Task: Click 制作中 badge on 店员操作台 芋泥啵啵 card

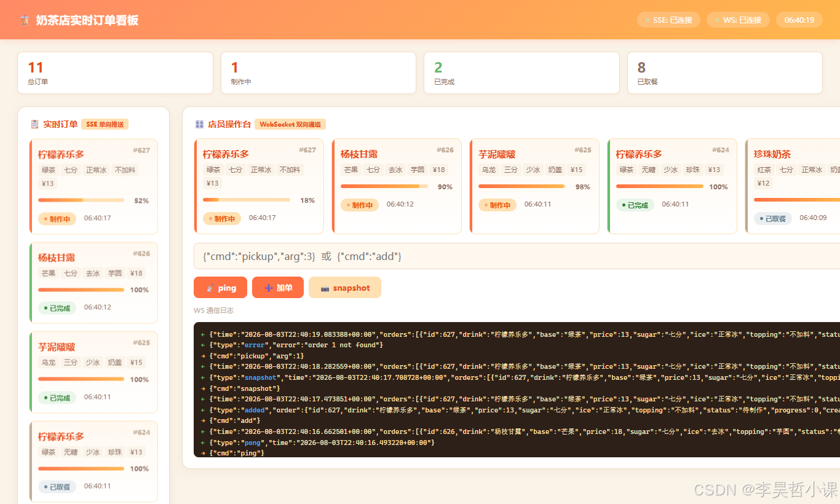Action: (497, 205)
